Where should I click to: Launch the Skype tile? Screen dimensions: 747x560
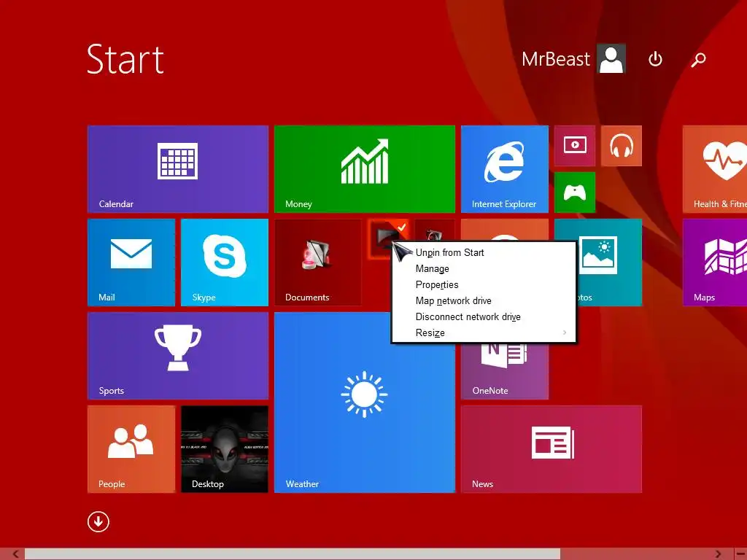(225, 262)
